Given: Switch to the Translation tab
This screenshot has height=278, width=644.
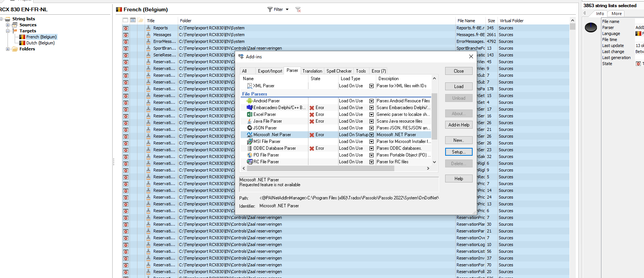Looking at the screenshot, I should click(312, 71).
